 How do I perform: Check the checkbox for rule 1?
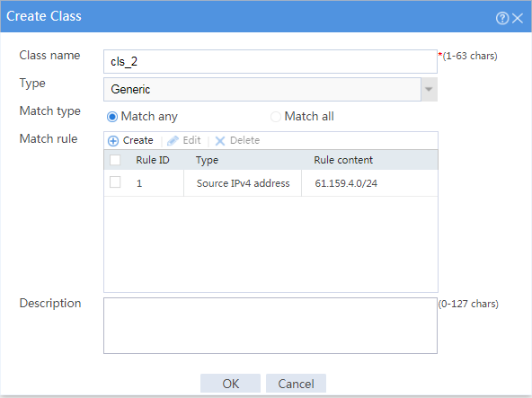click(115, 182)
